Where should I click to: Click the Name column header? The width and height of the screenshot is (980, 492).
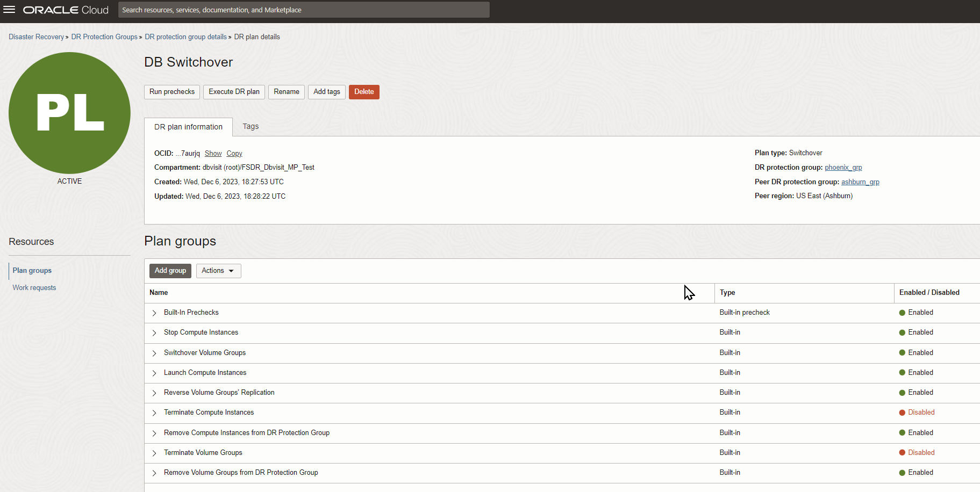(x=159, y=293)
